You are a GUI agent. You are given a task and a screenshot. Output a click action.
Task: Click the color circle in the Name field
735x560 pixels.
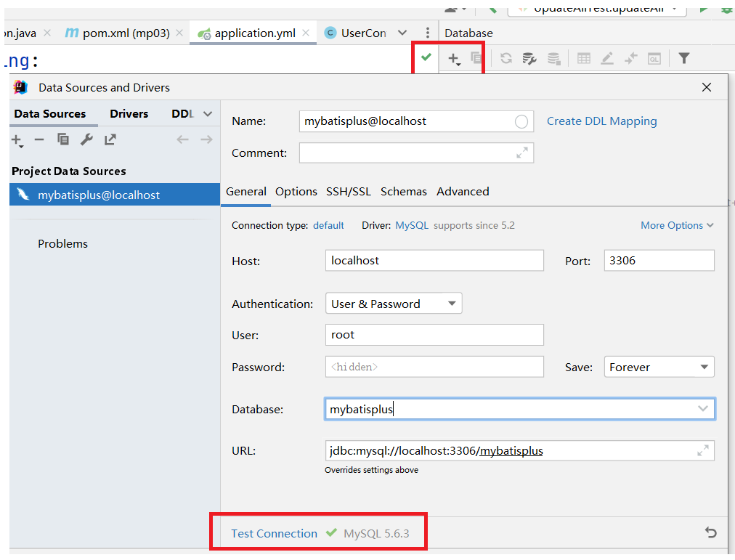coord(521,122)
